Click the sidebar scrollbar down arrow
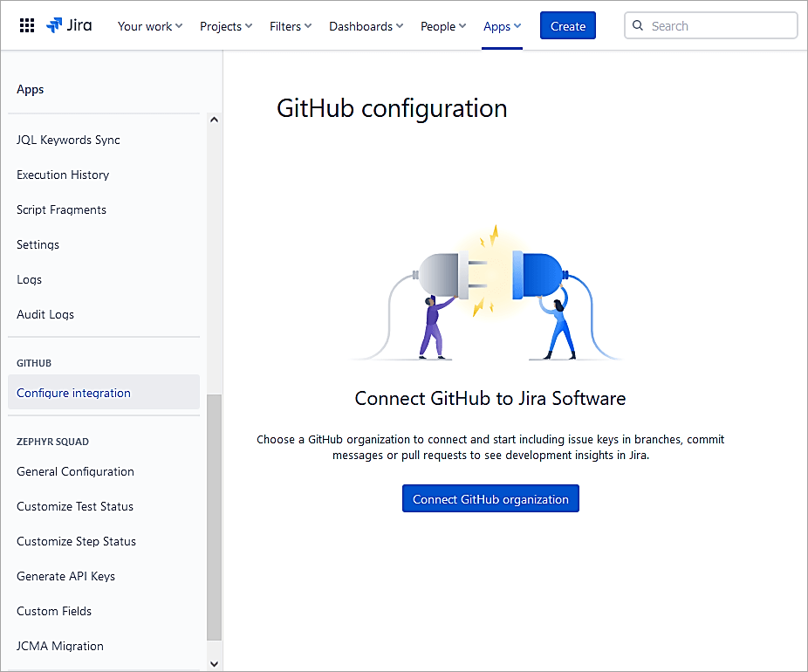The width and height of the screenshot is (808, 672). [x=214, y=663]
